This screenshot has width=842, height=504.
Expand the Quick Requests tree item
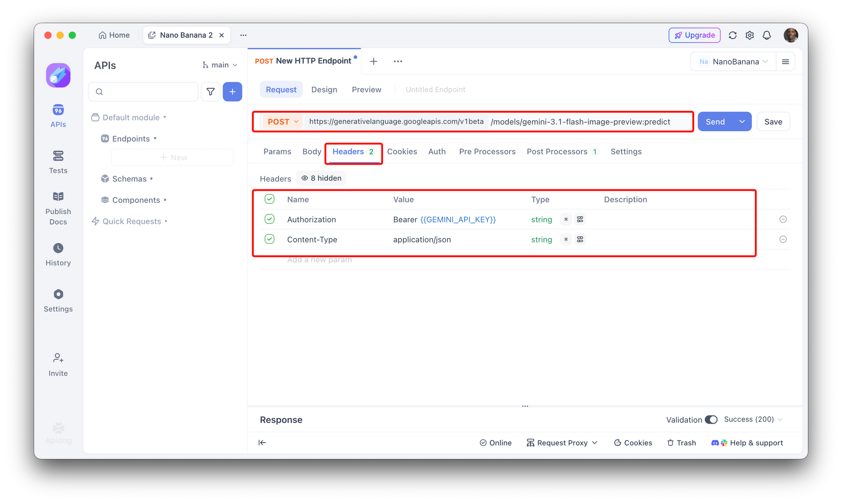[x=130, y=221]
